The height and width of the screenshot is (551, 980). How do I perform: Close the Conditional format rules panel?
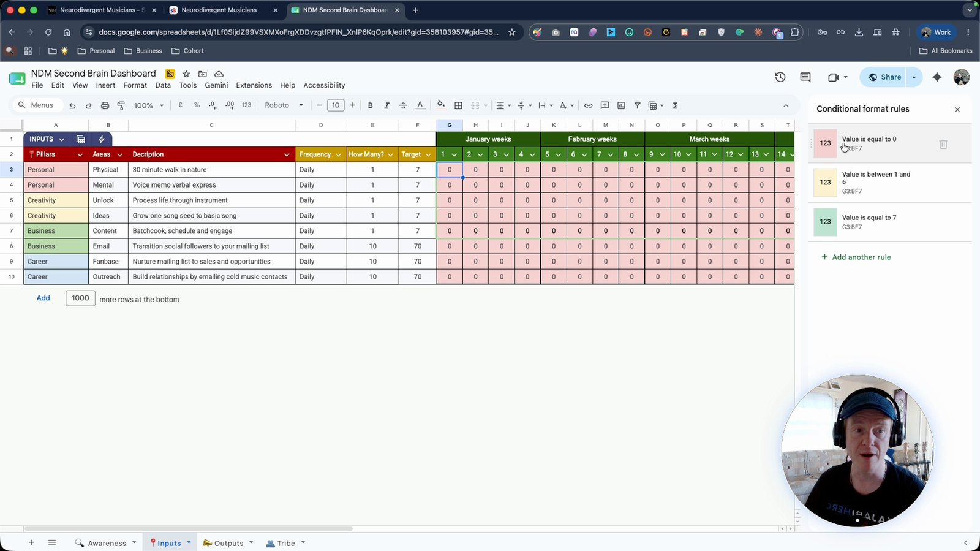[957, 110]
